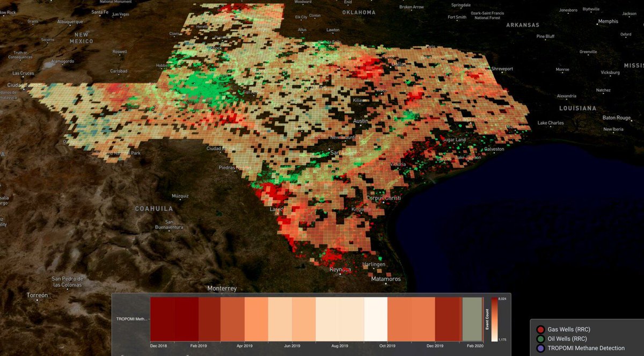Select the Nov 2019 timeline block
Image resolution: width=644 pixels, height=356 pixels.
tap(423, 319)
